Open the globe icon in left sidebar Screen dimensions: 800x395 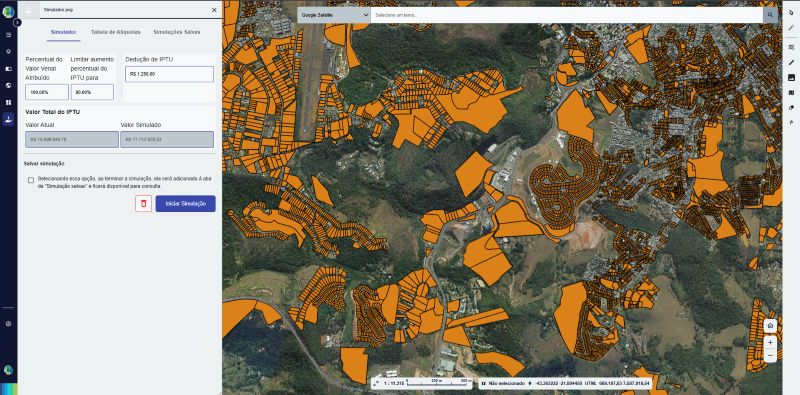pos(8,85)
